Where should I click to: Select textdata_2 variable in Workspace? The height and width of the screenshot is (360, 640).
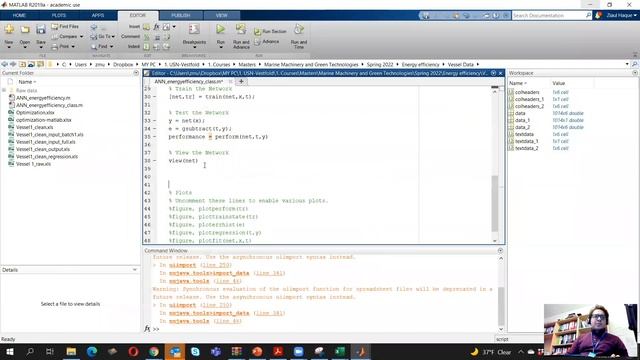(x=527, y=148)
